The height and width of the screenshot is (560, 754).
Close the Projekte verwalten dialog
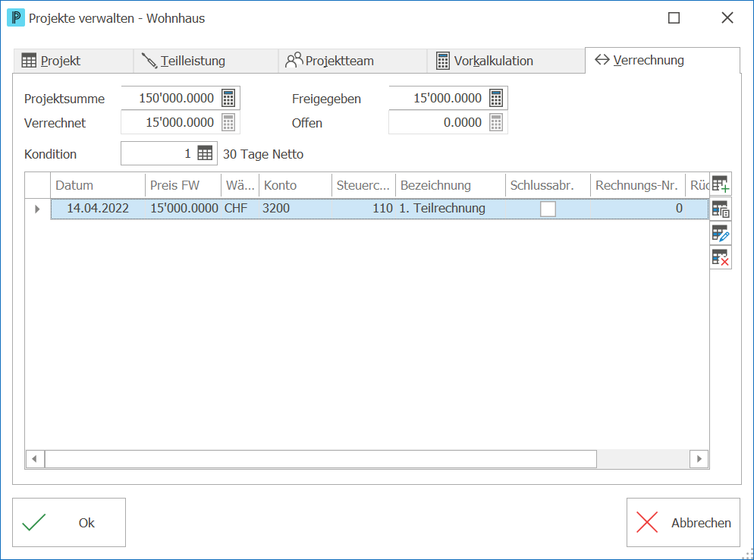coord(727,18)
